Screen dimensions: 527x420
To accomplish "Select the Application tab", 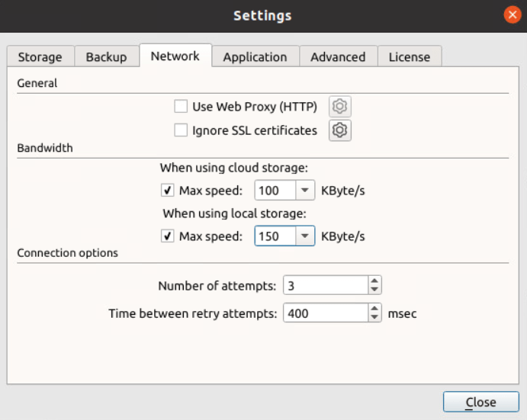I will pyautogui.click(x=255, y=57).
